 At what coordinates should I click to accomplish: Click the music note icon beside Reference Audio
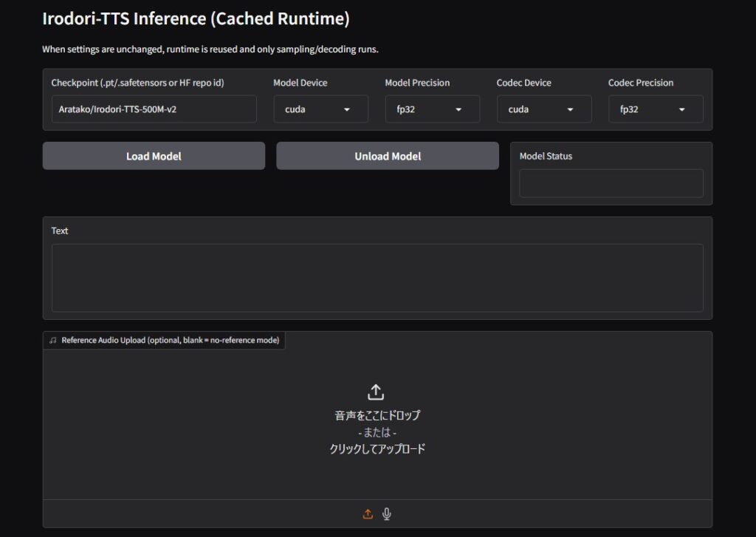pos(52,341)
